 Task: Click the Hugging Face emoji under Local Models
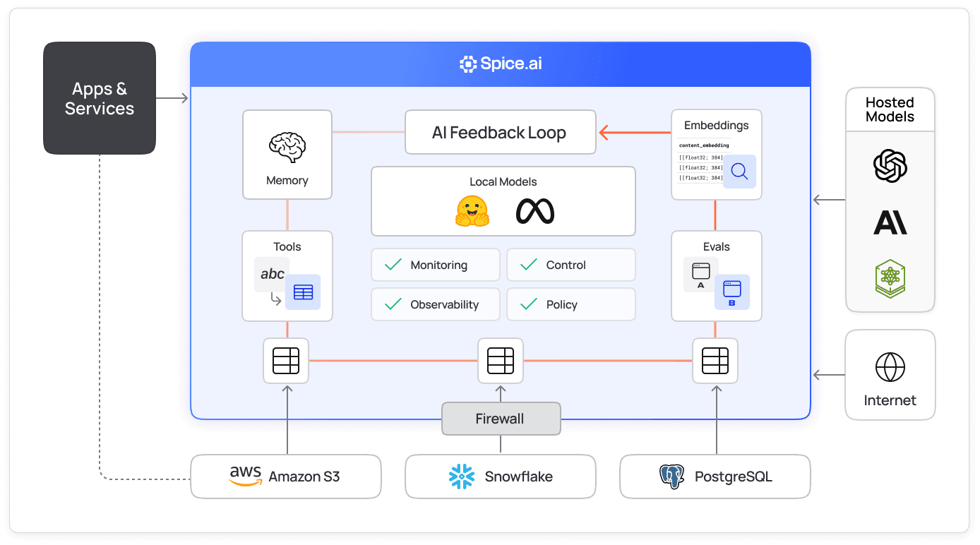click(x=472, y=211)
